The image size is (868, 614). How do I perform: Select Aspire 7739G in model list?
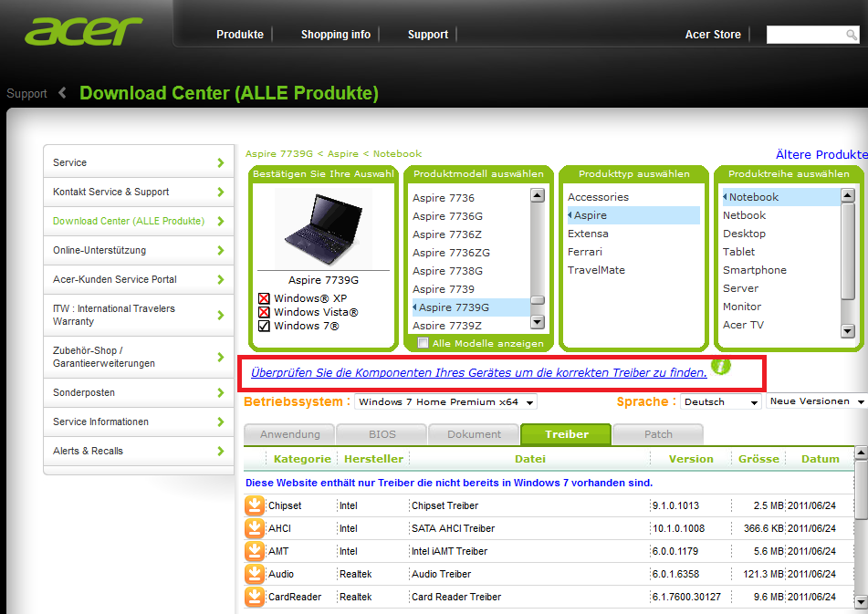click(x=471, y=307)
